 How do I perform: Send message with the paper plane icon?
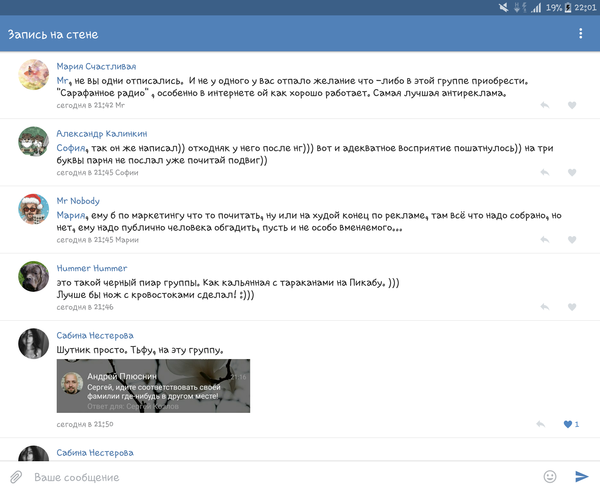(x=582, y=477)
